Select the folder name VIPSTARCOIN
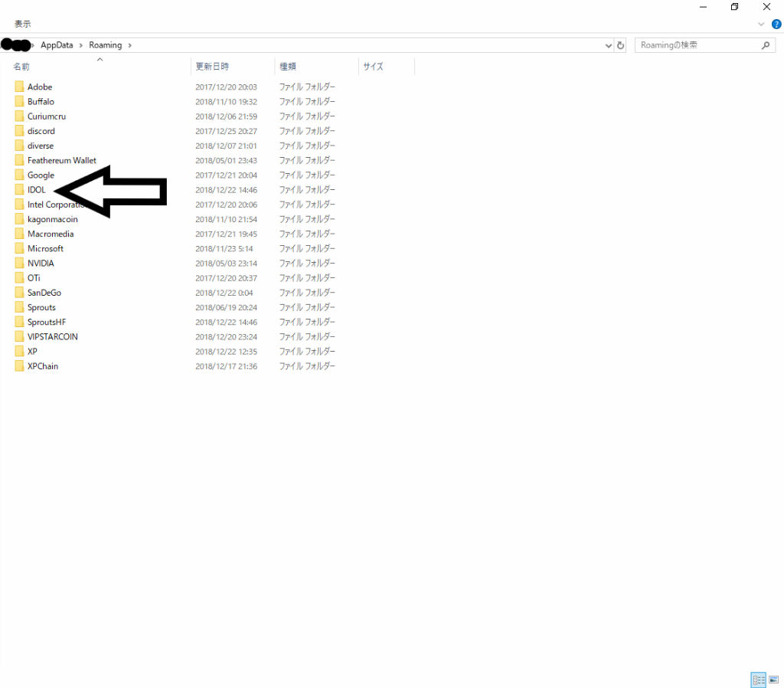Image resolution: width=784 pixels, height=688 pixels. tap(53, 337)
